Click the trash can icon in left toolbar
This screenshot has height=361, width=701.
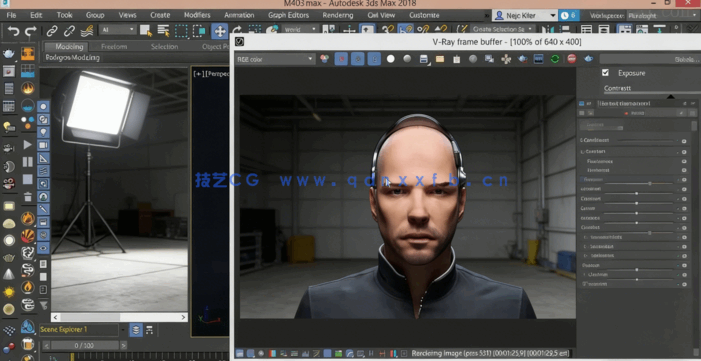28,196
